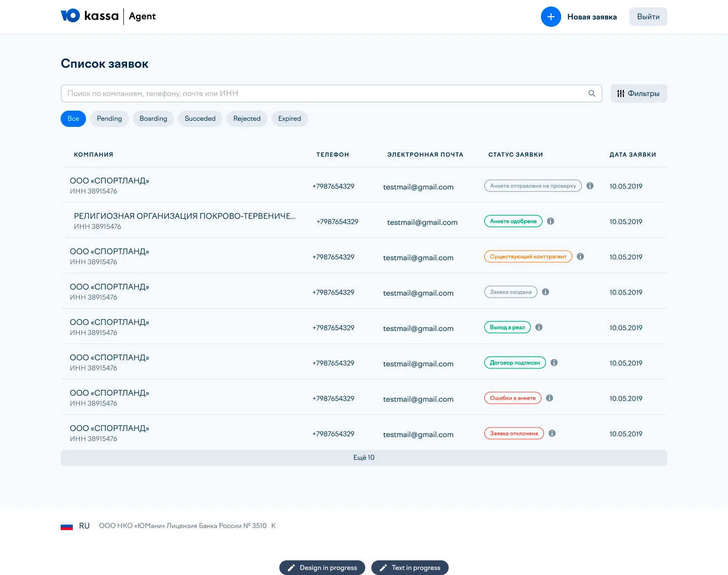Click info icon next to 'Анкета одобрена' status
Screen dimensions: 728x575
point(551,221)
